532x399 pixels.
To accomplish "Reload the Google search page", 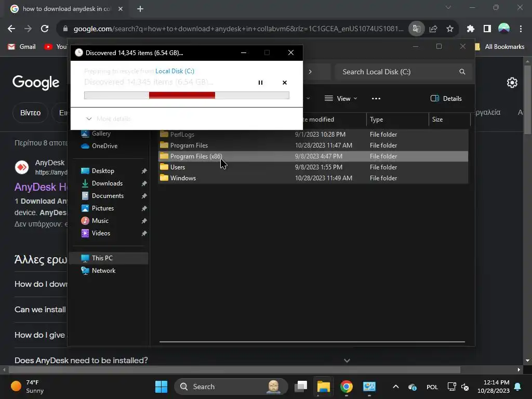I will 45,29.
